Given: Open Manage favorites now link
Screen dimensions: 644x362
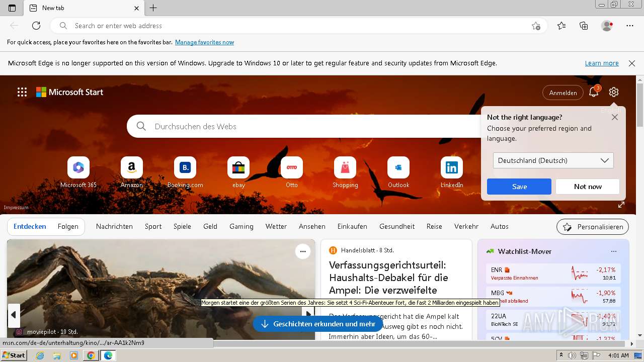Looking at the screenshot, I should [x=204, y=42].
